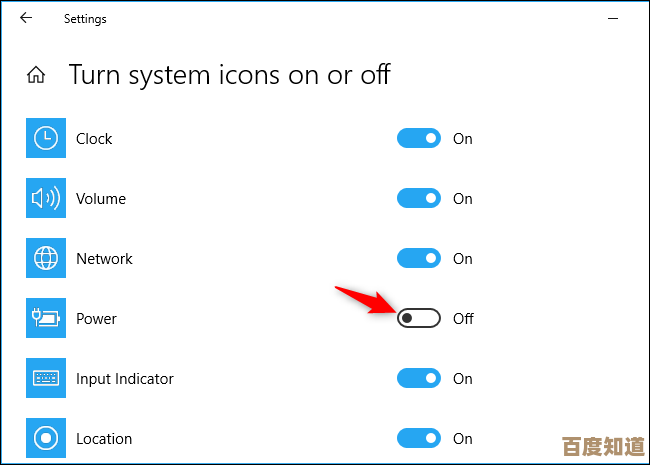The width and height of the screenshot is (650, 465).
Task: Minimize the Settings window
Action: (612, 18)
